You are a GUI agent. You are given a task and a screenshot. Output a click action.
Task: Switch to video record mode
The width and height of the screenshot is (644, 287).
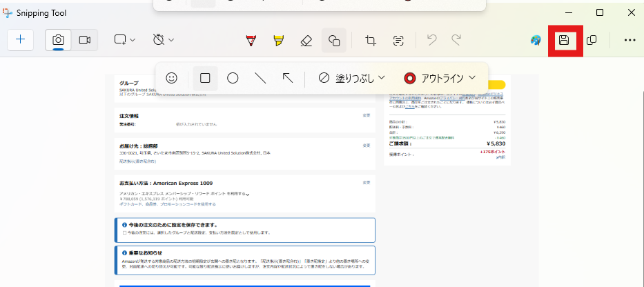point(85,40)
